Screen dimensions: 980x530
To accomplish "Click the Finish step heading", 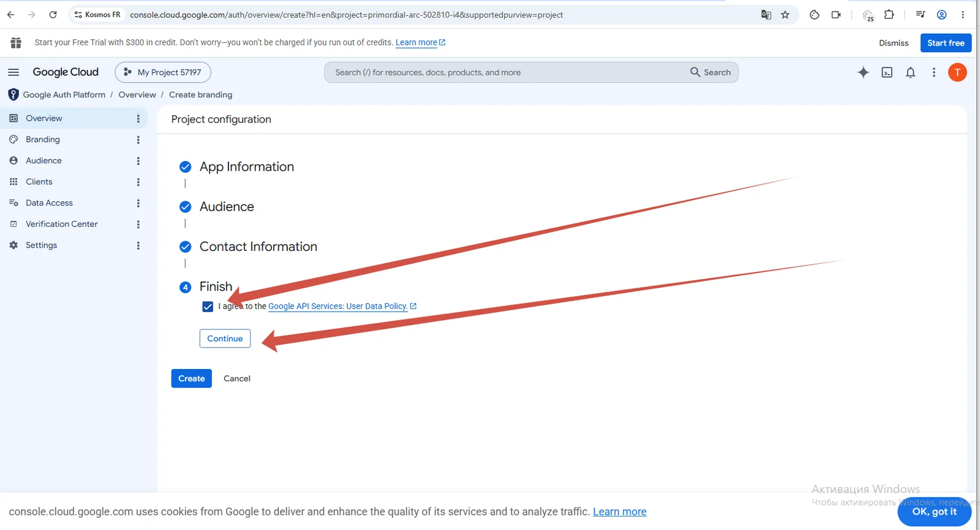I will click(216, 286).
